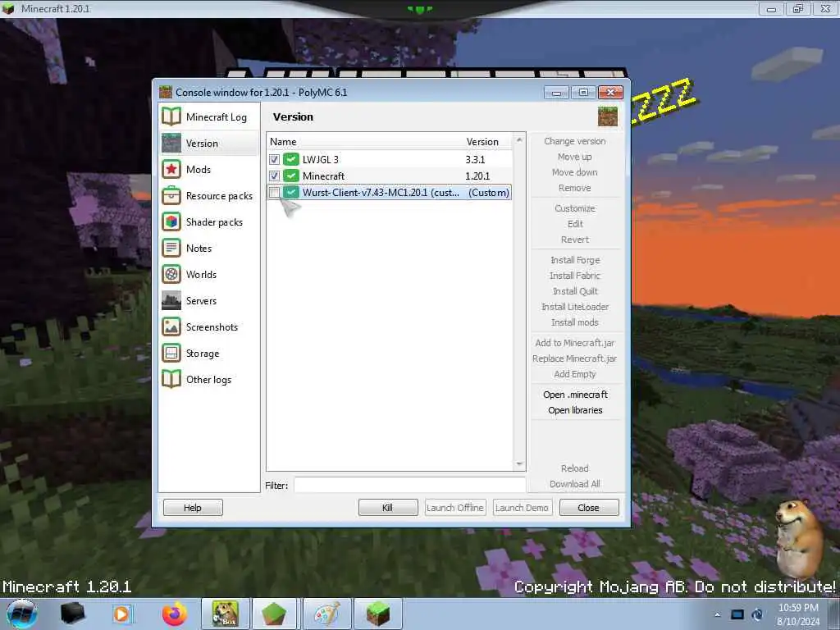Image resolution: width=840 pixels, height=630 pixels.
Task: Click the component list scroll down arrow
Action: tap(518, 464)
